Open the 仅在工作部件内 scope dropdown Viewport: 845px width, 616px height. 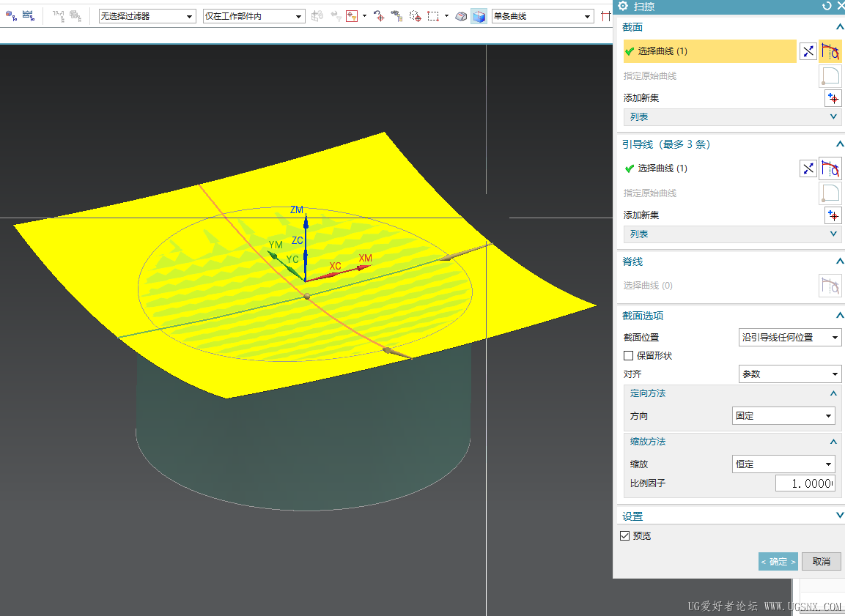pos(254,16)
